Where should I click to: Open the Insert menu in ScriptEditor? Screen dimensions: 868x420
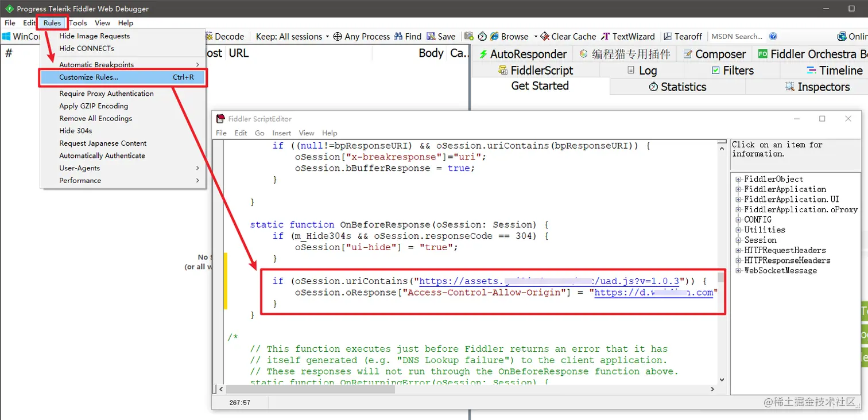[x=281, y=133]
